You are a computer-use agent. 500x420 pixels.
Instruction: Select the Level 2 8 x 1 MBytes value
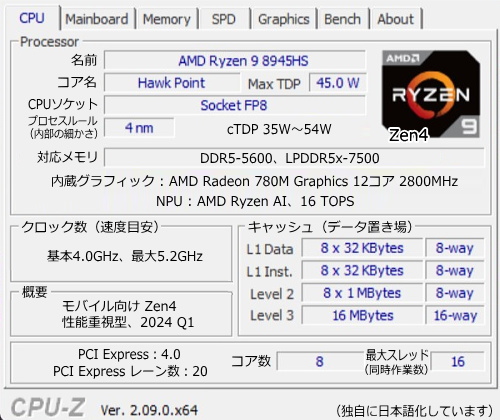(362, 293)
